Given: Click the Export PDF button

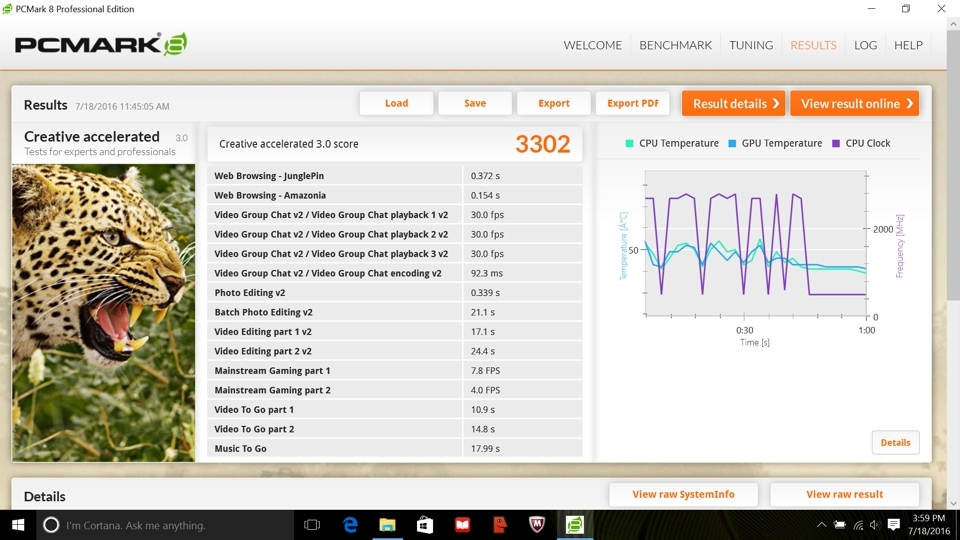Looking at the screenshot, I should click(633, 103).
